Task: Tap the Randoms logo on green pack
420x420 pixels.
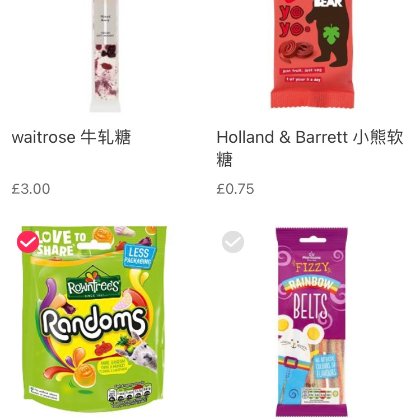Action: click(94, 323)
